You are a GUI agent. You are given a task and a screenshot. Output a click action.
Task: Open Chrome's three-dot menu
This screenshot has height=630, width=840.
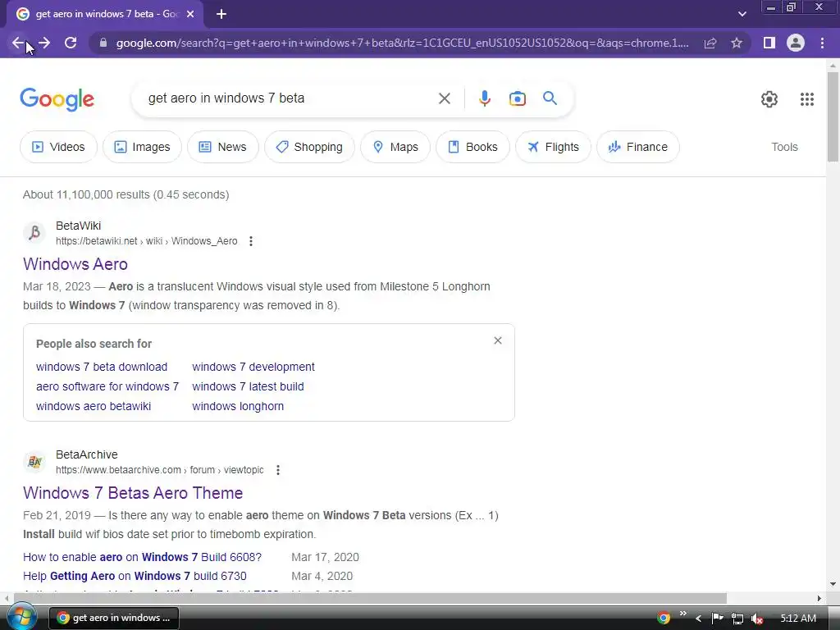click(822, 43)
